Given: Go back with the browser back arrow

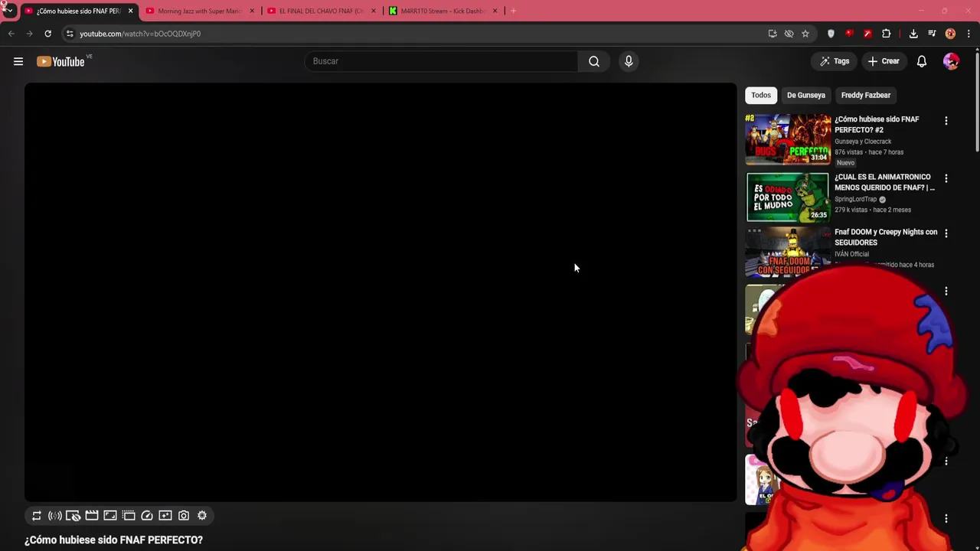Looking at the screenshot, I should [x=11, y=34].
